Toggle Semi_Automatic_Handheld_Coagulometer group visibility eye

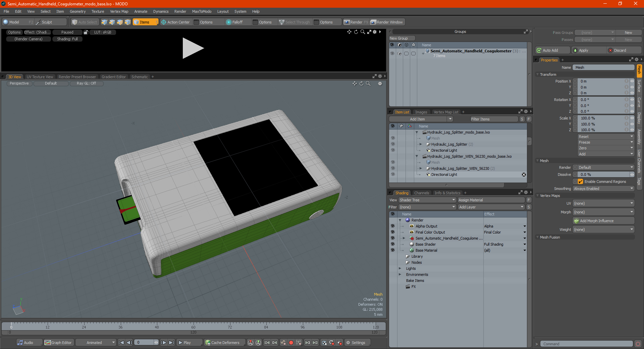pos(392,53)
